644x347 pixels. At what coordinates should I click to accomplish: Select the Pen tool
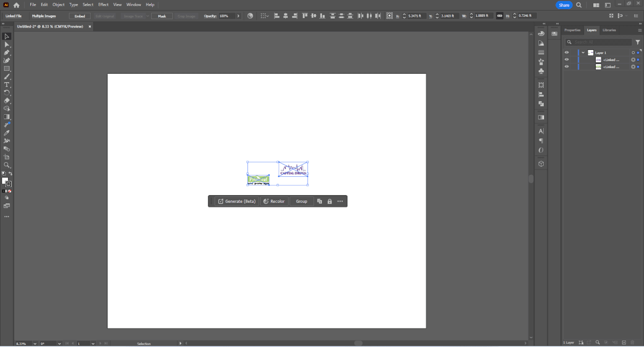(7, 52)
